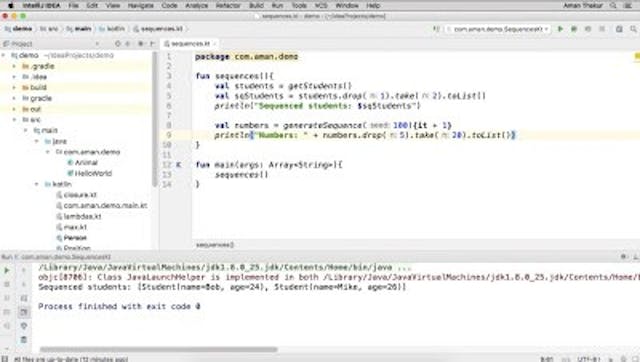Expand the .idea folder

[14, 77]
